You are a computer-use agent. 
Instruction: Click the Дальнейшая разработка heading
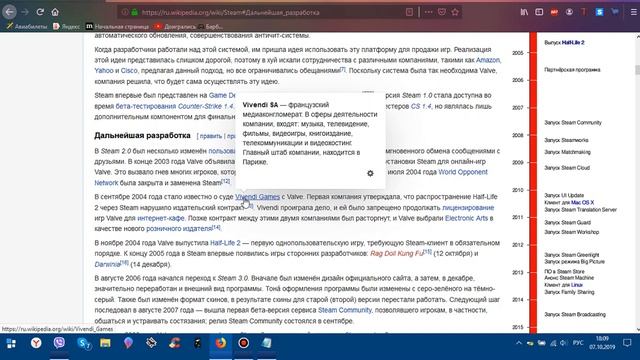[142, 136]
